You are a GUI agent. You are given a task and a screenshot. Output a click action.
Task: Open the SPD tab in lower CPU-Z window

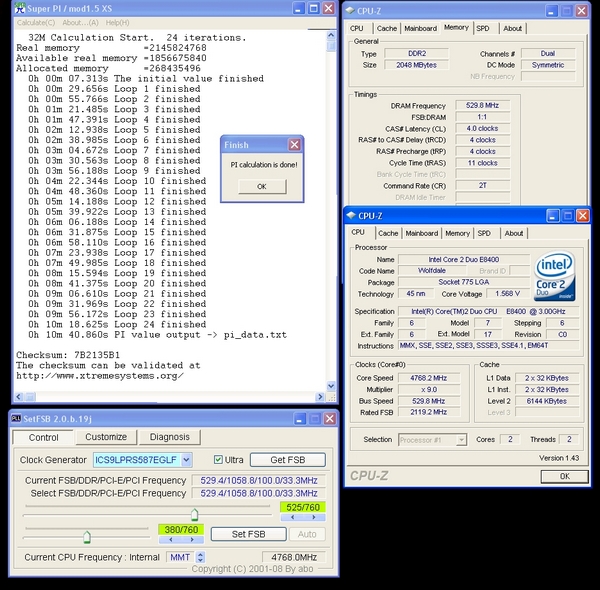[484, 233]
